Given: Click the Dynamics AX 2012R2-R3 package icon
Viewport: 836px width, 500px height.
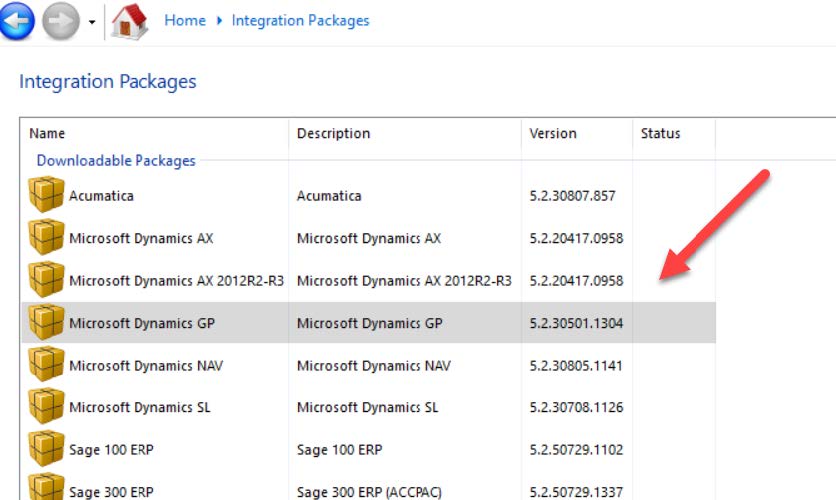Looking at the screenshot, I should [x=46, y=280].
